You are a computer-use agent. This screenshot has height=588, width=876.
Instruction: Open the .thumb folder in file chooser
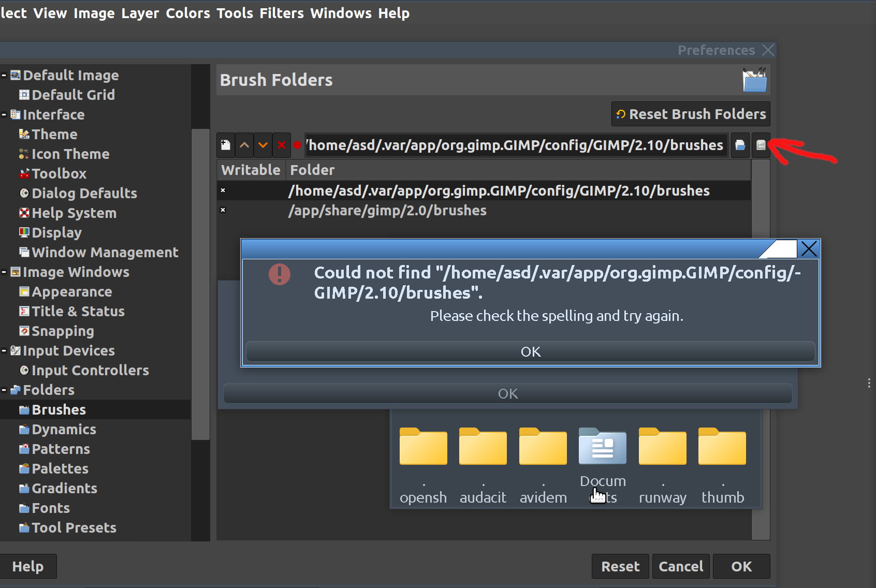coord(722,466)
